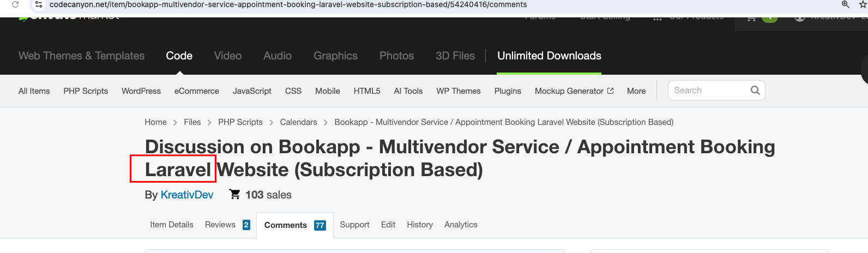Screen dimensions: 868x253
Task: Click the Discussion on Bookapp page heading
Action: point(460,158)
